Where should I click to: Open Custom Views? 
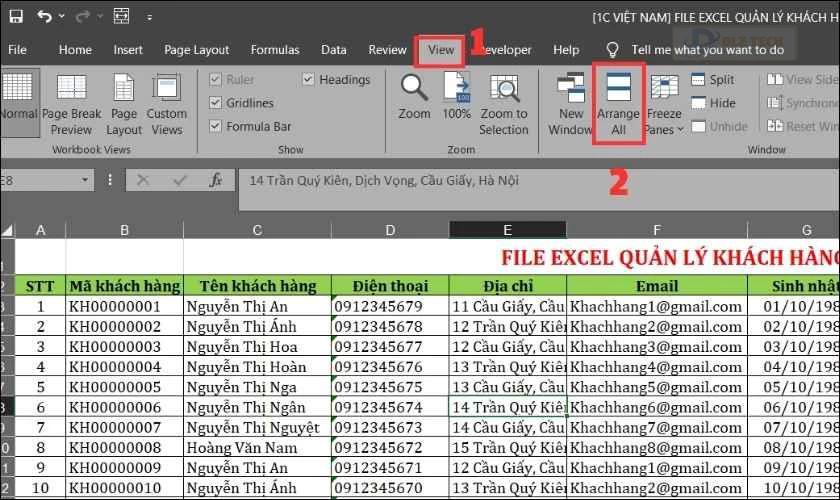167,105
